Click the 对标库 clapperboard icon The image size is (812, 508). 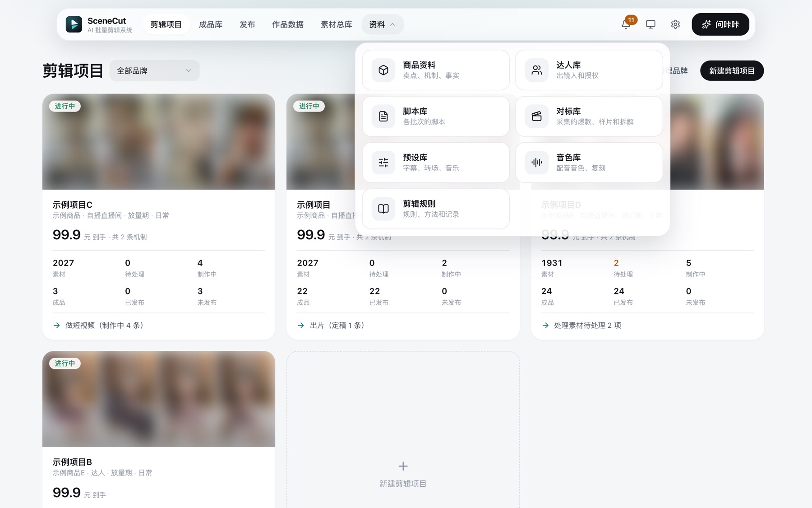537,116
